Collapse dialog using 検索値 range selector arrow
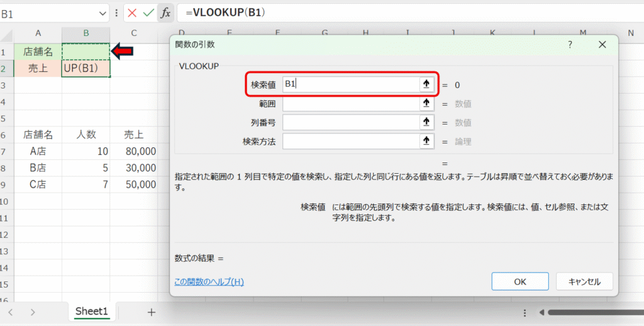Image resolution: width=644 pixels, height=326 pixels. (x=426, y=84)
